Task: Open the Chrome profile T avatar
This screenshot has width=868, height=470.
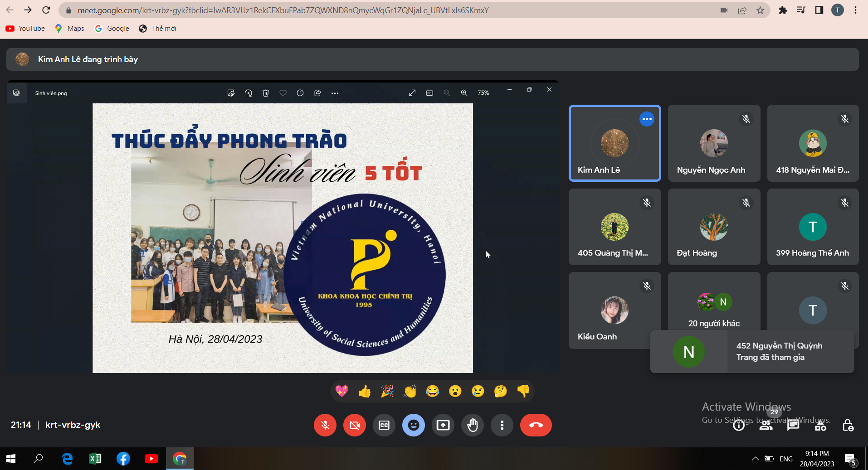Action: (x=837, y=10)
